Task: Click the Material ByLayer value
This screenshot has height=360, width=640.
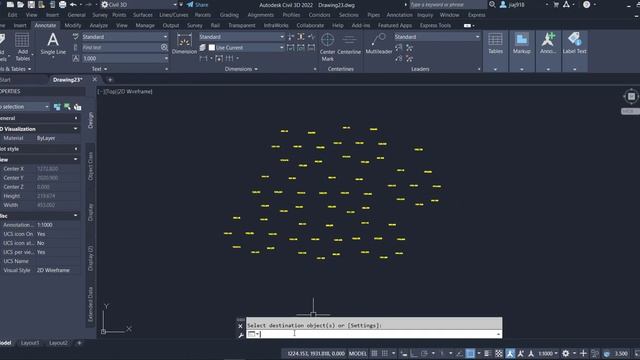Action: pos(46,138)
